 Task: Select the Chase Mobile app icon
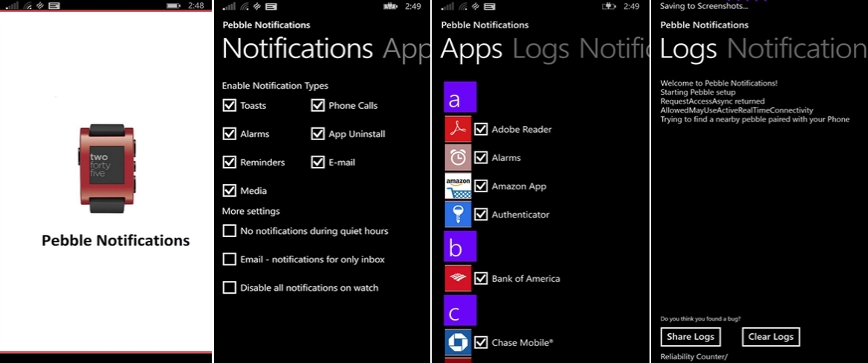pos(458,342)
